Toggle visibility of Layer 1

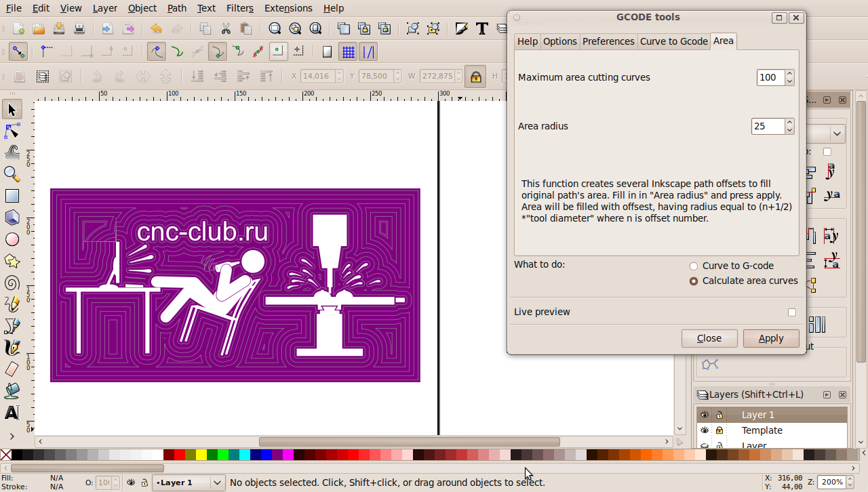click(x=705, y=415)
